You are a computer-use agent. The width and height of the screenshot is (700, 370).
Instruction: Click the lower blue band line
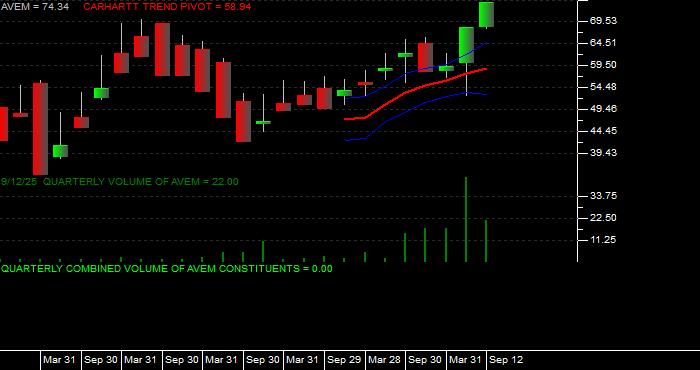click(x=415, y=107)
